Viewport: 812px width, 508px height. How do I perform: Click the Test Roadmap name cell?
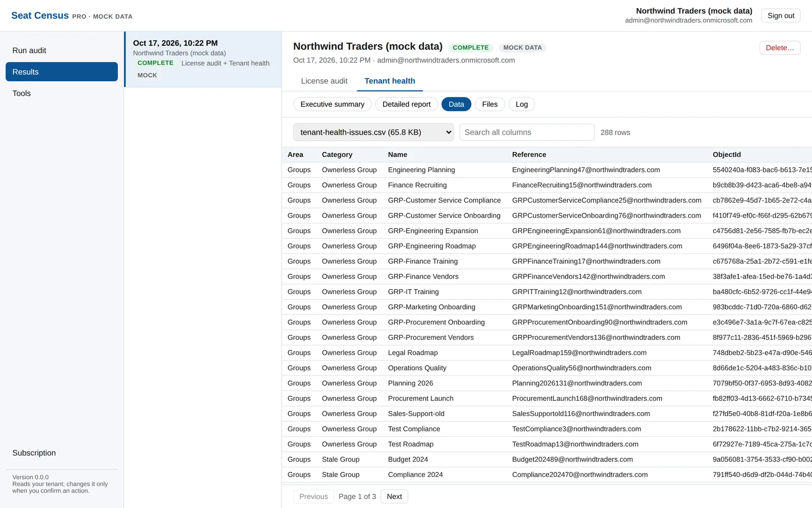411,444
